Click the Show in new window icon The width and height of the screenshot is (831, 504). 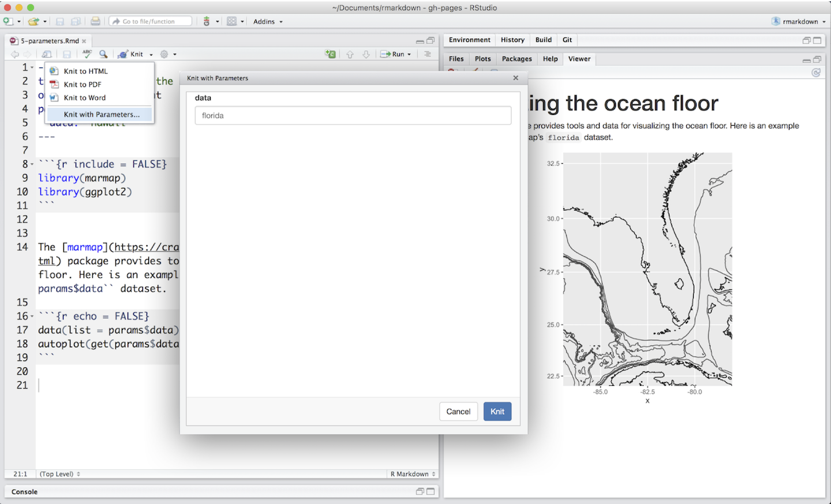pyautogui.click(x=47, y=54)
